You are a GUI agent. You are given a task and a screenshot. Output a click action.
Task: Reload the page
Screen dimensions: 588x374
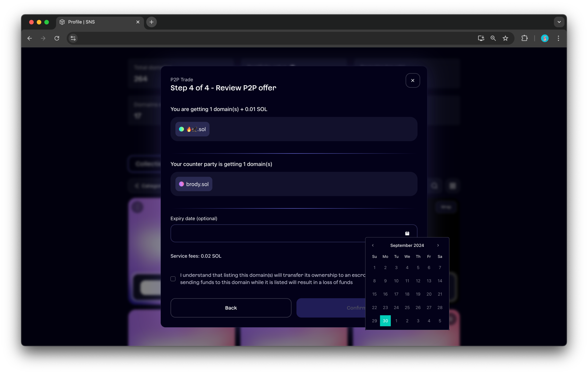coord(57,38)
